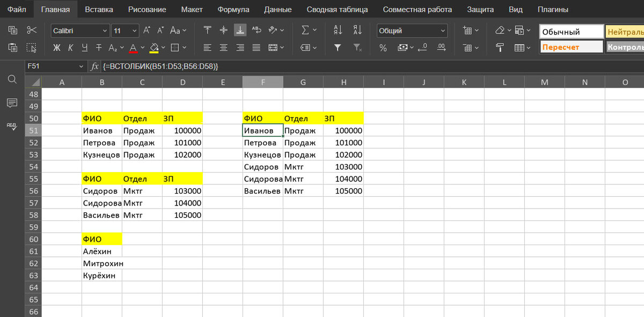The width and height of the screenshot is (644, 317).
Task: Apply percent style
Action: [x=383, y=48]
